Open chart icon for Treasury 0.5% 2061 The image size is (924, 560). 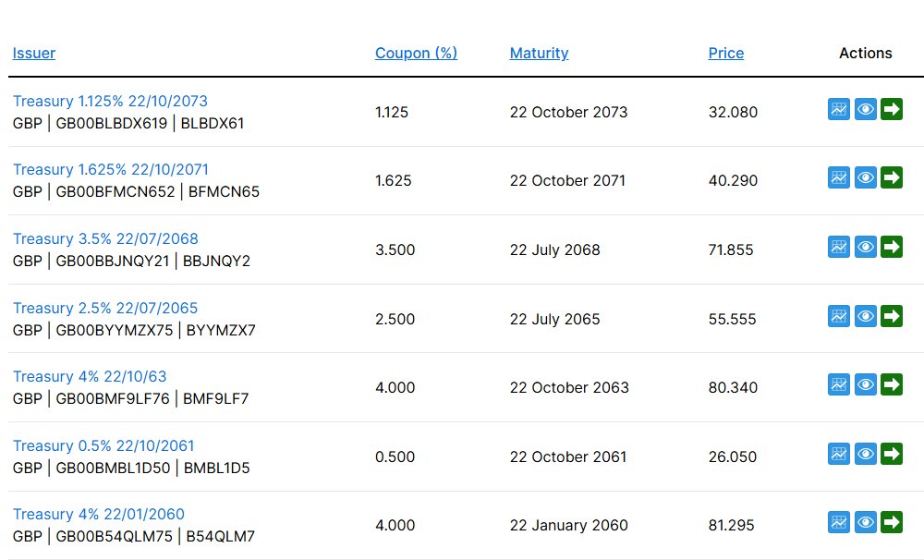[x=839, y=454]
